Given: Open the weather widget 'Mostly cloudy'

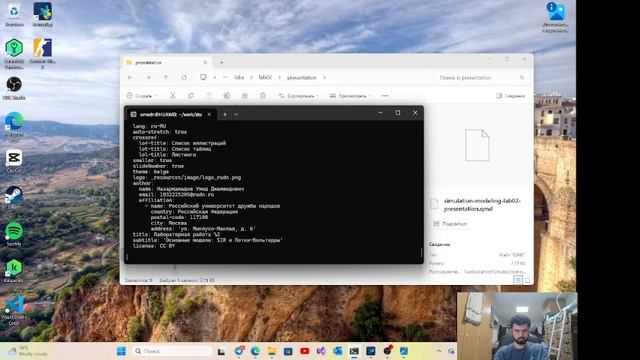Looking at the screenshot, I should [x=28, y=351].
